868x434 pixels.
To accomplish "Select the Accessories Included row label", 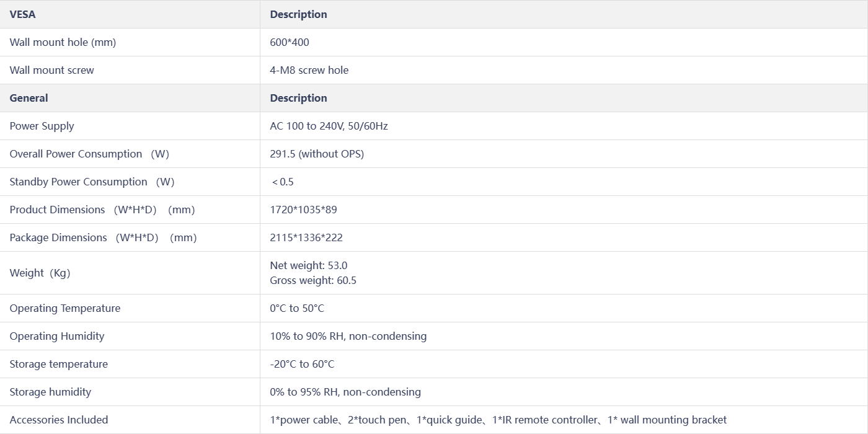I will pos(59,420).
